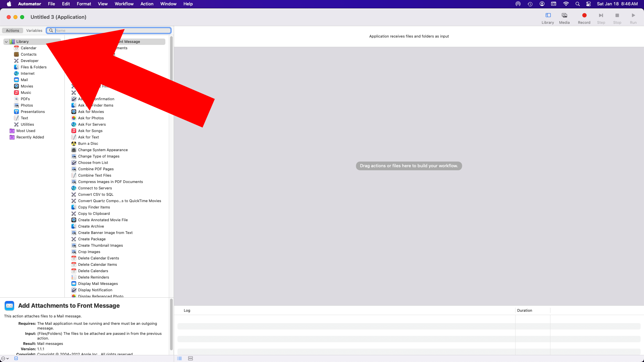The height and width of the screenshot is (362, 644).
Task: Select the Delete Calendar Events action
Action: [x=98, y=258]
